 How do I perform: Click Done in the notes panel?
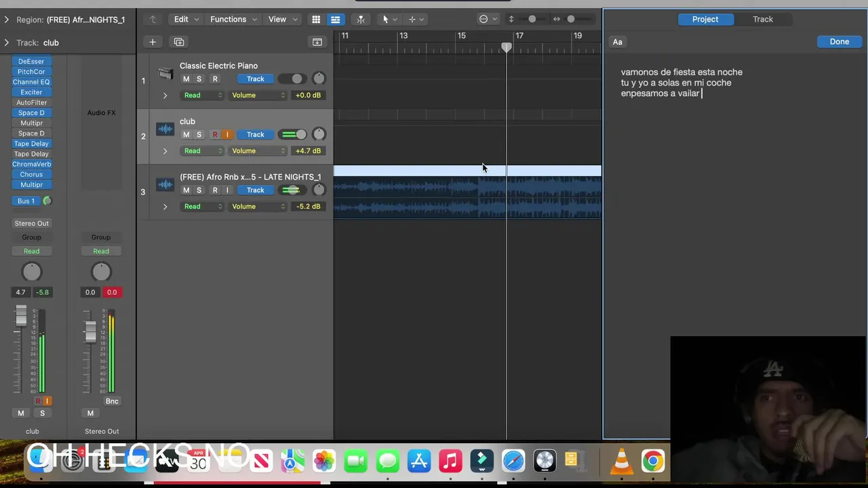[x=839, y=42]
